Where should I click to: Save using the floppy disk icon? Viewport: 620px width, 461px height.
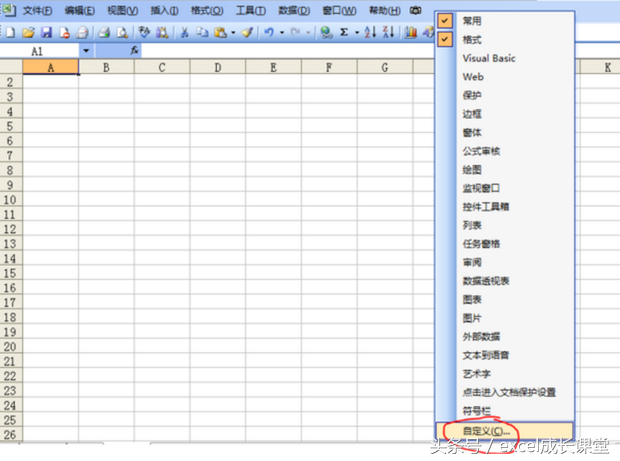pos(46,32)
